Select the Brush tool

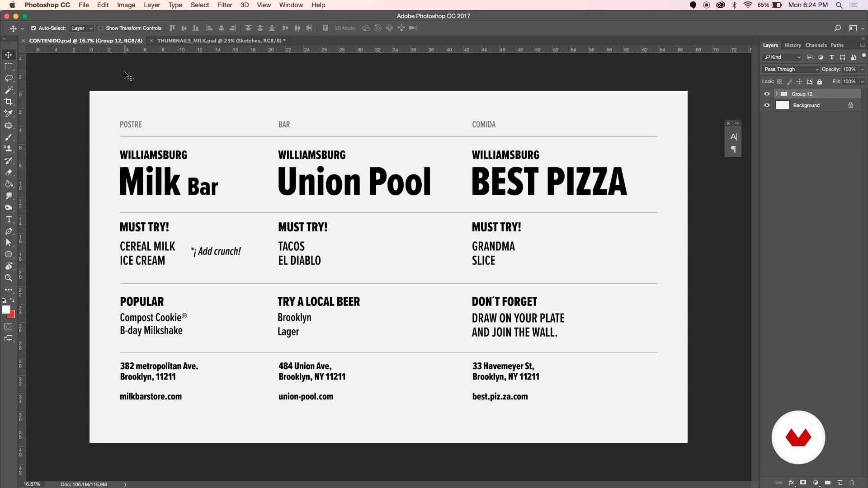[x=9, y=137]
